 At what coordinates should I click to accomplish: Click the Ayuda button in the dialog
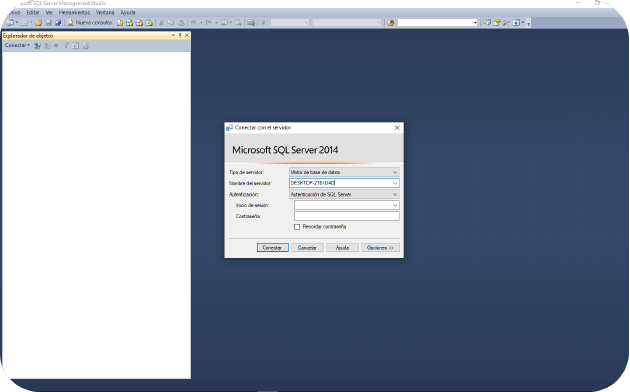tap(342, 248)
